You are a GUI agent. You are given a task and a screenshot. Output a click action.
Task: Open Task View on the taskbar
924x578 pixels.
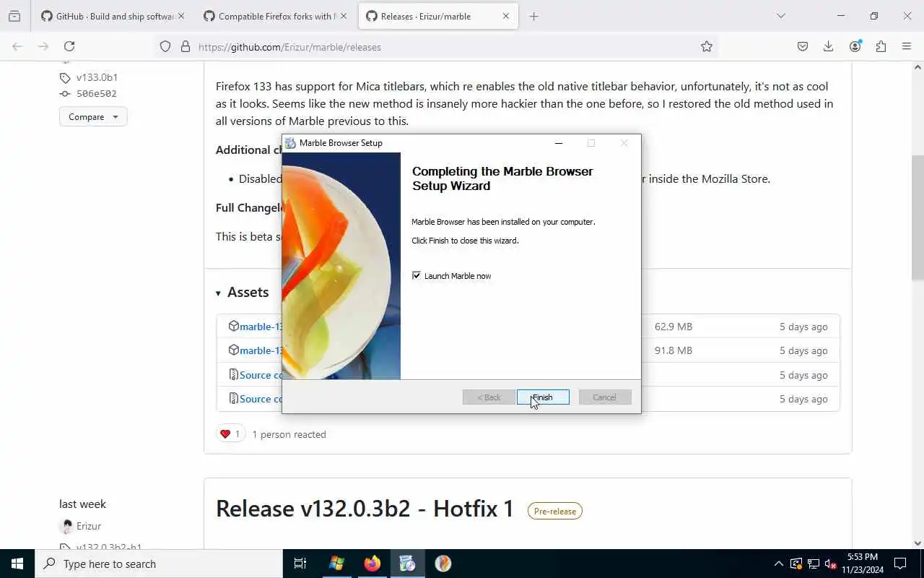coord(300,564)
